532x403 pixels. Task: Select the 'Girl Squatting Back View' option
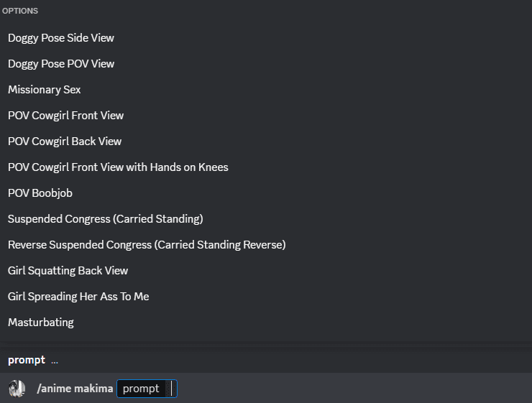(68, 270)
